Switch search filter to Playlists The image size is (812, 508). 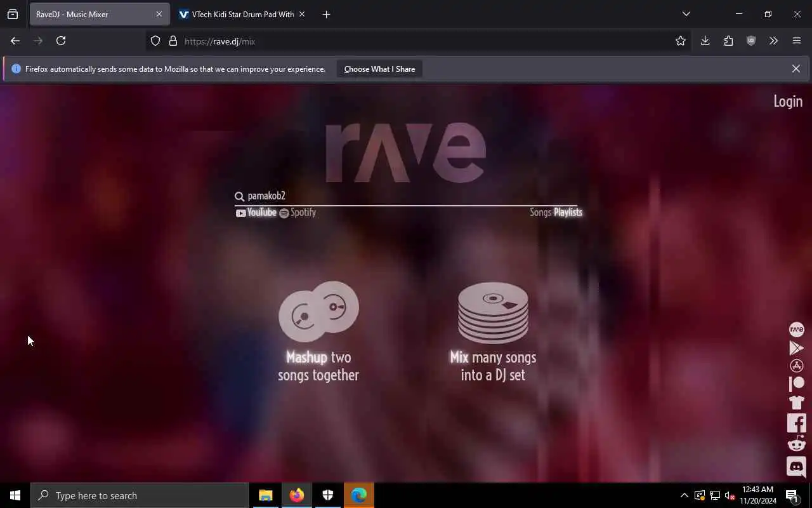568,212
